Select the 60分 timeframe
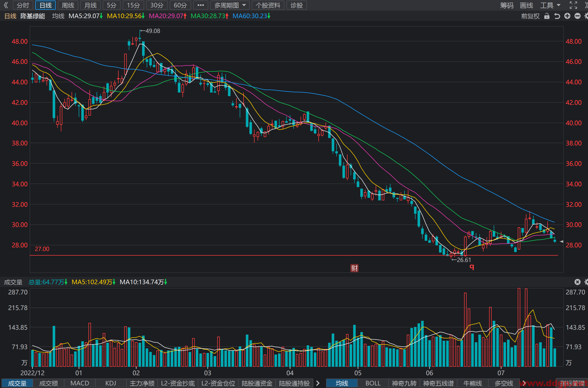Screen dimensions: 588x388 180,5
